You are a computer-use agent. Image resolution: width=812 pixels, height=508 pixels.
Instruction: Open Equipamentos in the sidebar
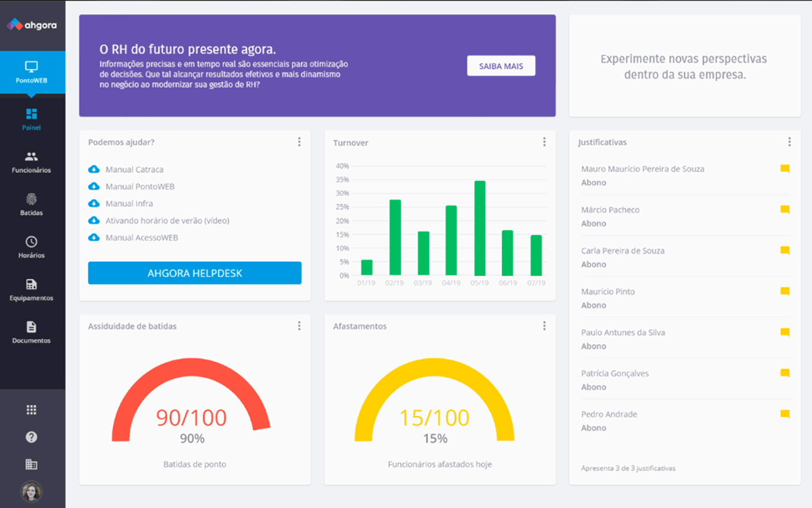tap(32, 289)
